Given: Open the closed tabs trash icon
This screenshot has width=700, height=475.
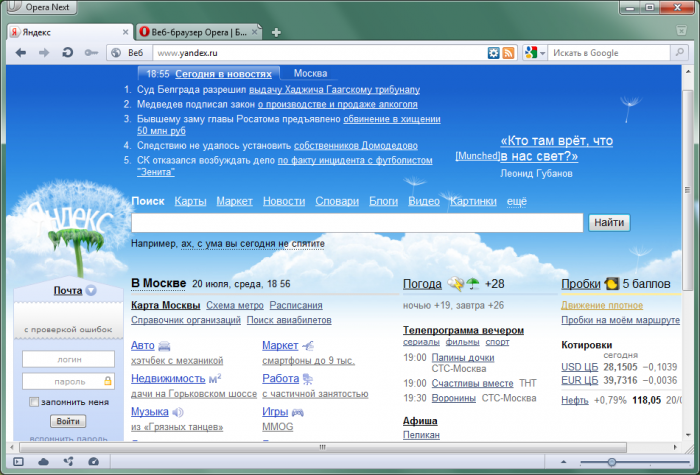Looking at the screenshot, I should [681, 30].
